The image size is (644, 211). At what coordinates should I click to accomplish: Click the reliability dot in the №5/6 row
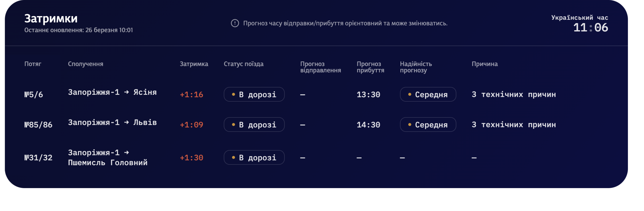410,95
